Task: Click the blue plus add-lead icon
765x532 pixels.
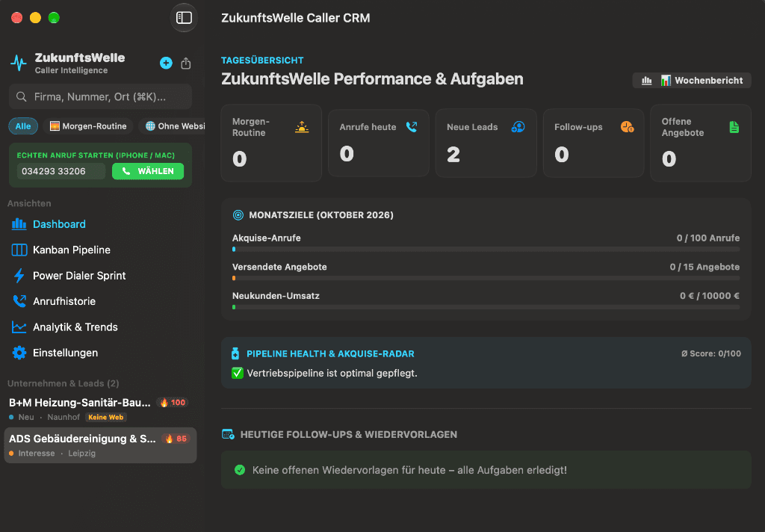Action: 166,63
